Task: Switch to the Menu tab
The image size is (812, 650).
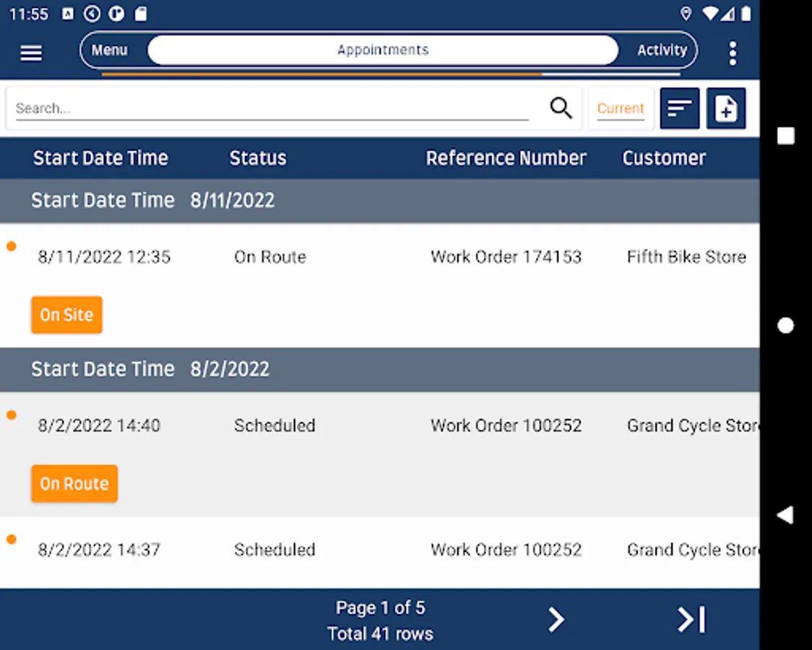Action: click(110, 50)
